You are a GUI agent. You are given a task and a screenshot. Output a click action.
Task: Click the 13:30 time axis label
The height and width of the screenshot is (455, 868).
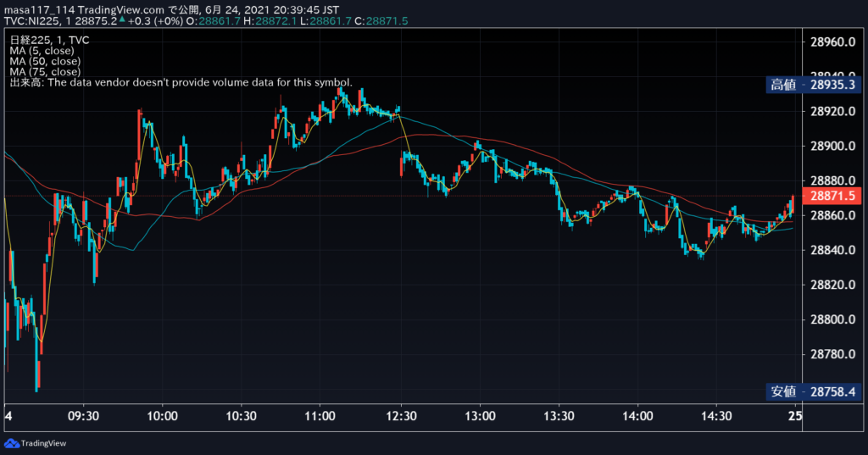559,416
